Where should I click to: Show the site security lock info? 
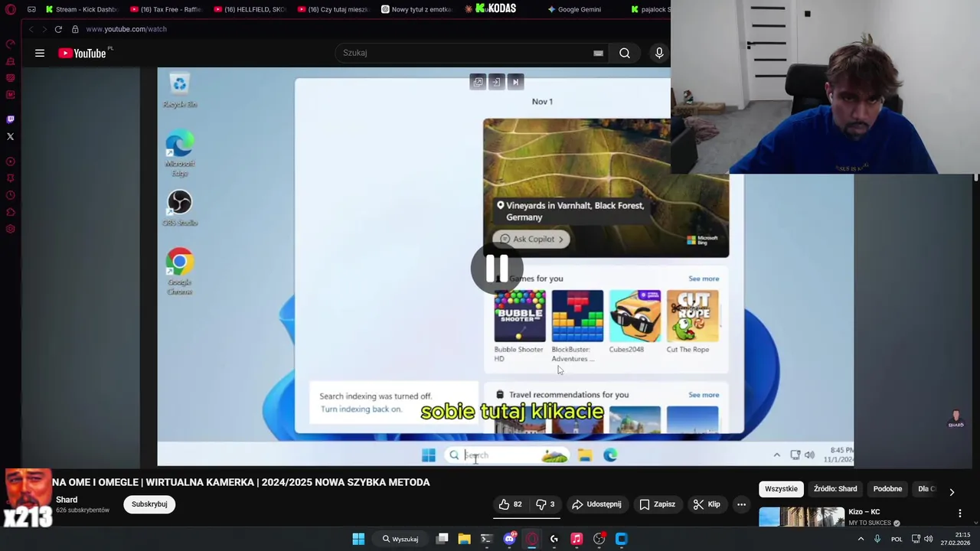(75, 29)
